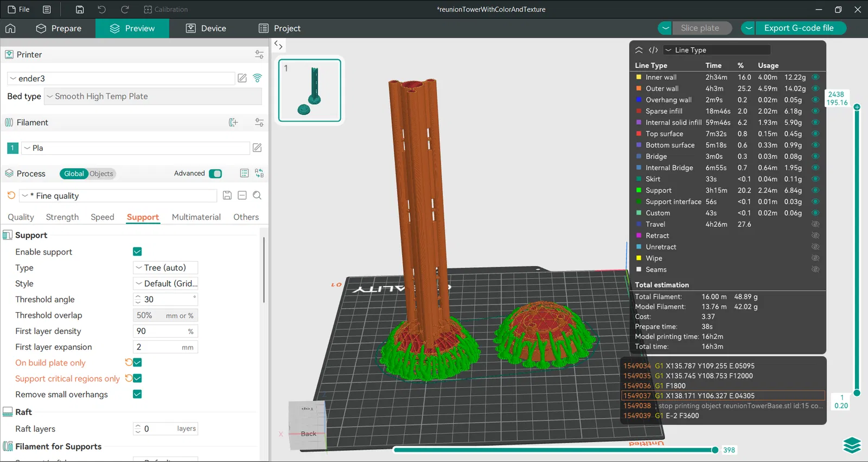Click the horizontal move slider handle
Screen dimensions: 868x462
click(x=715, y=450)
